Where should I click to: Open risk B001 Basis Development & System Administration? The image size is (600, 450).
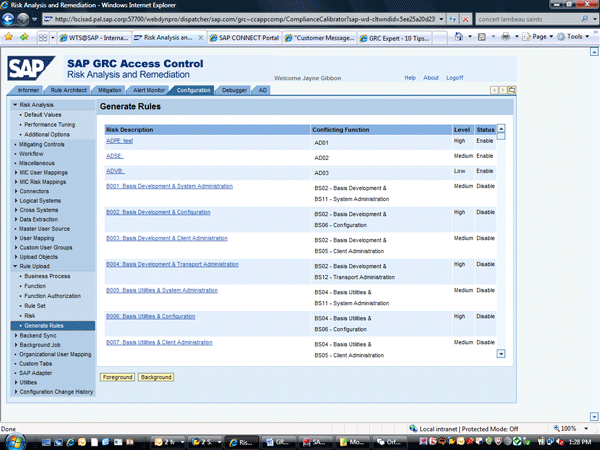pos(169,186)
